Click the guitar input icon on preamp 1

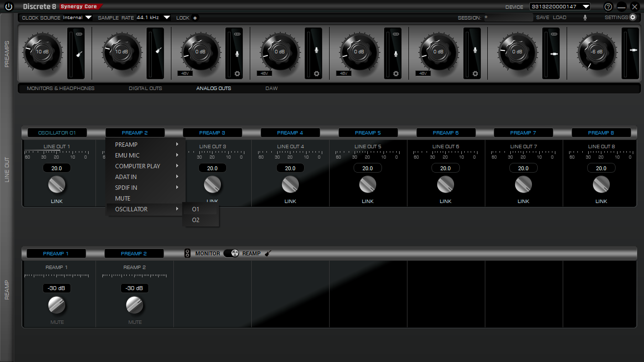[79, 53]
